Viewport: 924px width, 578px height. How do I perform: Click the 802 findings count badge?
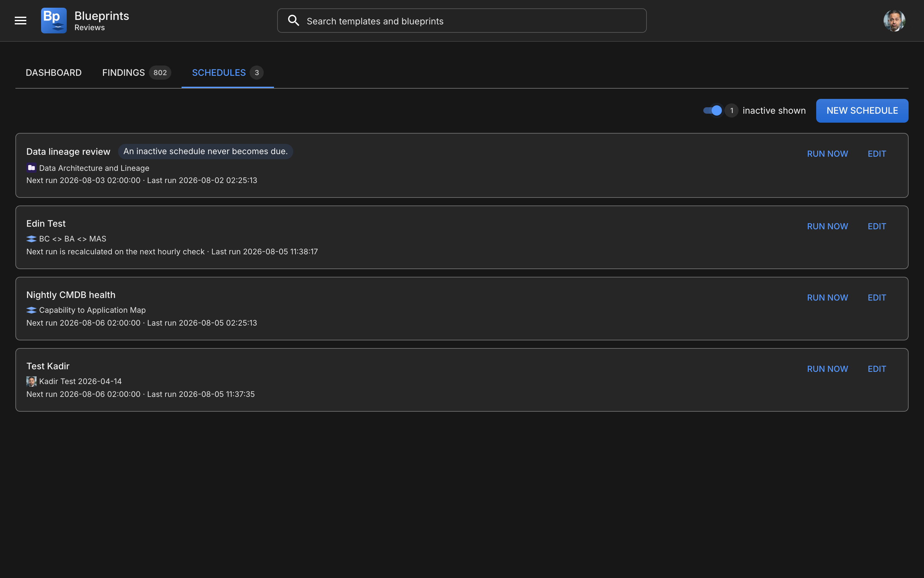(160, 73)
